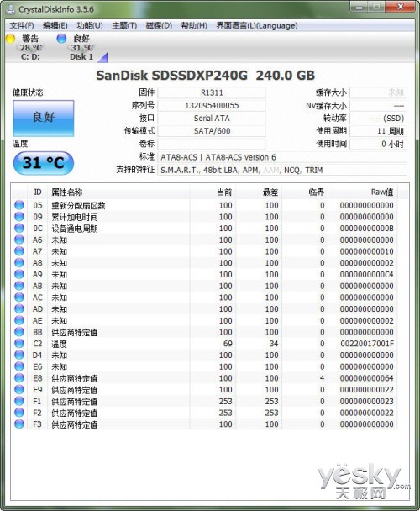The width and height of the screenshot is (420, 511).
Task: Click status icon of row D4
Action: (19, 355)
